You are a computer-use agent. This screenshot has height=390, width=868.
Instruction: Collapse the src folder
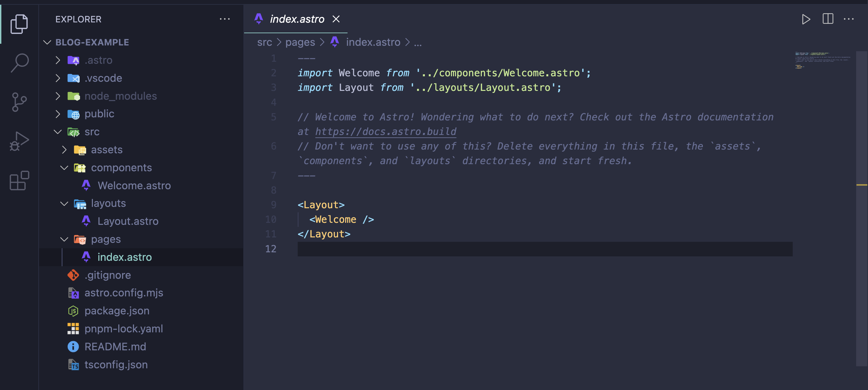[x=58, y=132]
